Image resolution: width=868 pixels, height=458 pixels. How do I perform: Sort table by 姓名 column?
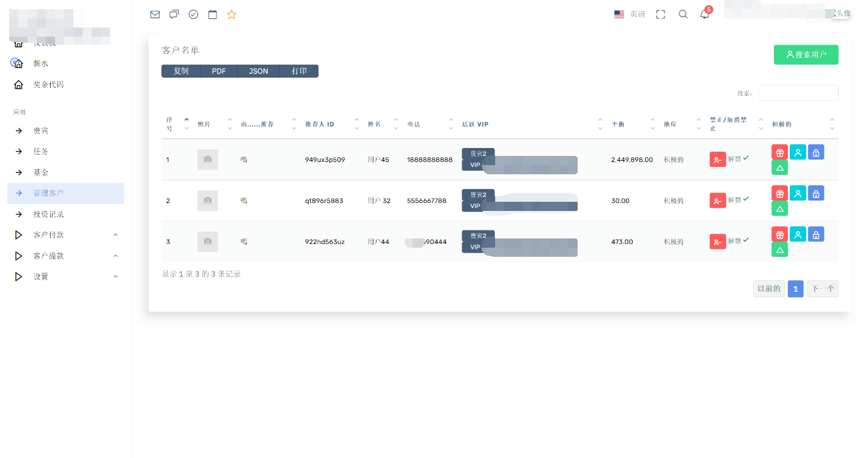pyautogui.click(x=383, y=124)
